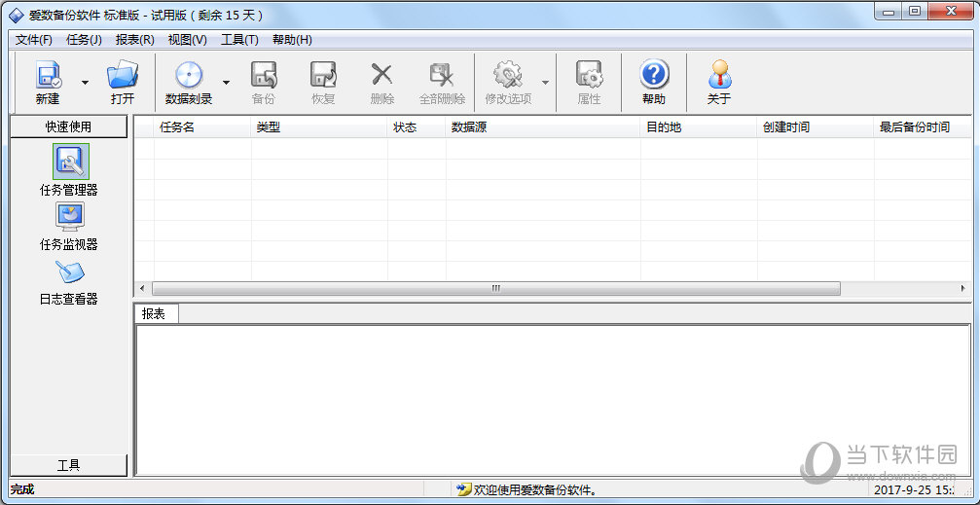Screen dimensions: 980x505
Task: Close the 爱数备份软件 window
Action: [x=952, y=12]
